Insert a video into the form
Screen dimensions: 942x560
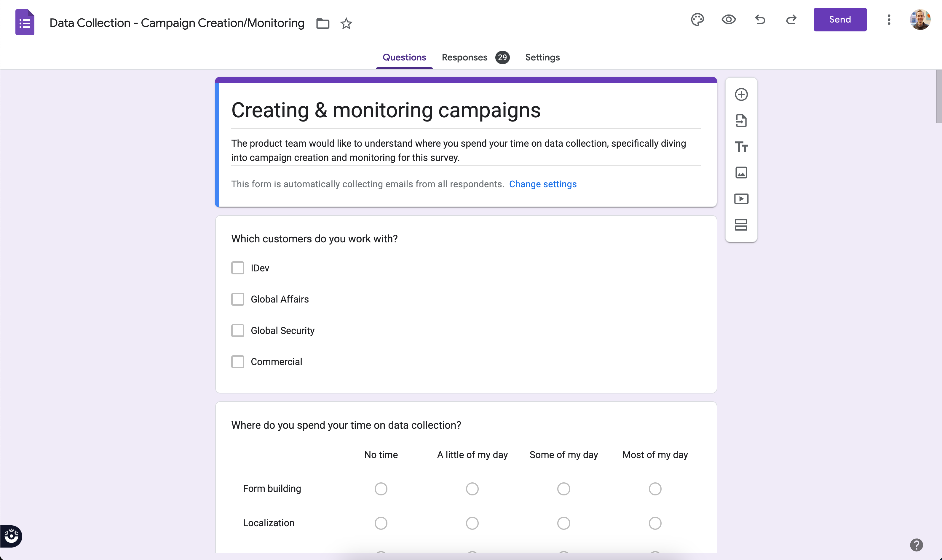[741, 199]
